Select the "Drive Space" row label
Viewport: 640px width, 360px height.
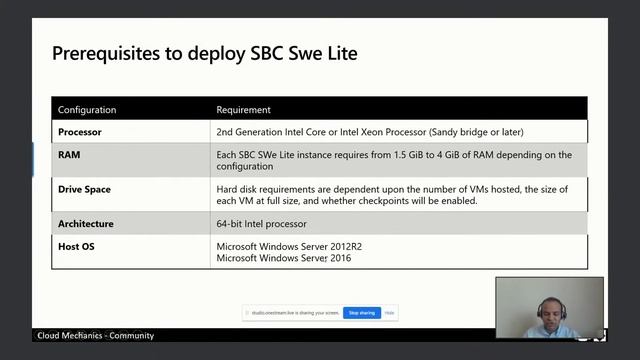click(x=84, y=189)
